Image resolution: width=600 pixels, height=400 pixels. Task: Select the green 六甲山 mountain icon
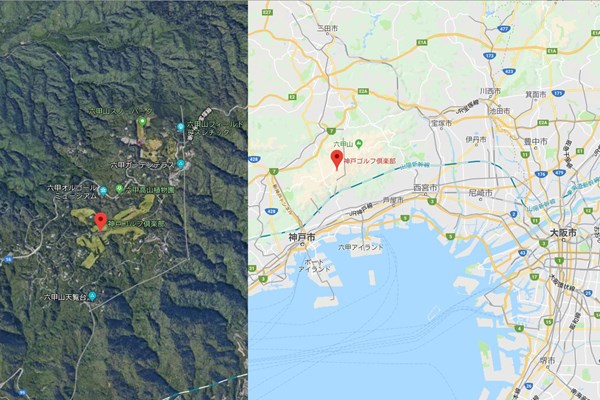tap(359, 144)
